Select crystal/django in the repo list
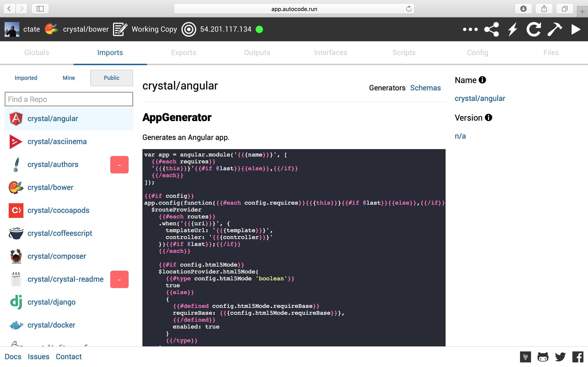Screen dimensions: 588x367 pos(51,302)
